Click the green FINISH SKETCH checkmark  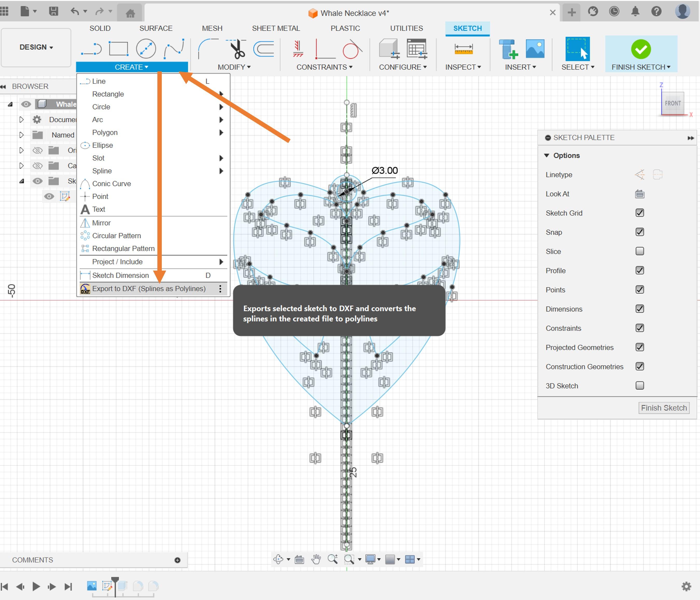(x=641, y=50)
